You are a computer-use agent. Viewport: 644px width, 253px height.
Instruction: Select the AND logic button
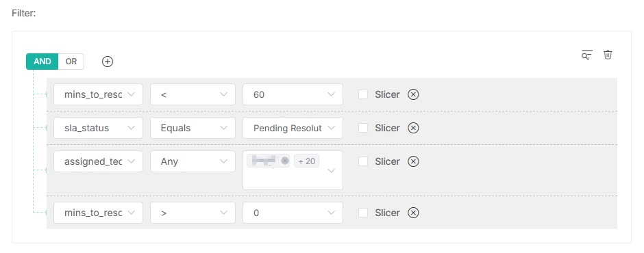coord(42,62)
